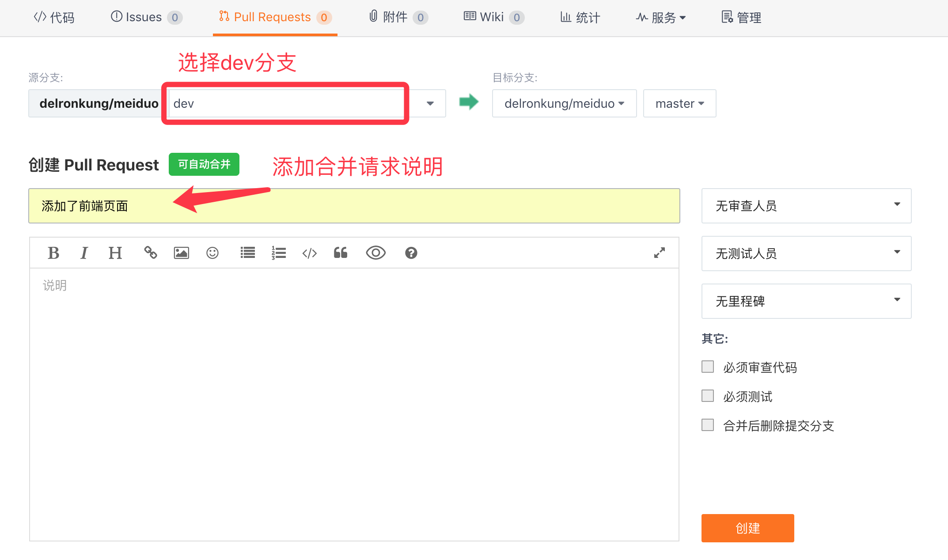
Task: Insert a blockquote with quote icon
Action: tap(341, 253)
